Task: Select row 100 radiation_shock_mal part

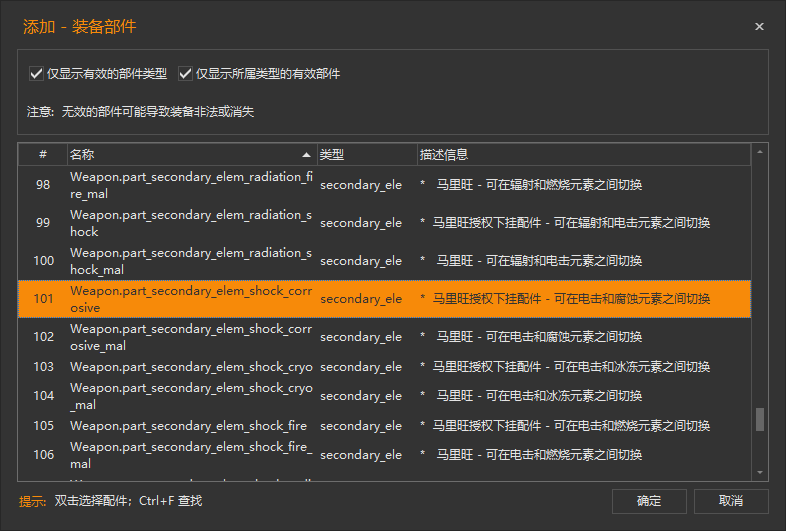Action: click(x=190, y=261)
